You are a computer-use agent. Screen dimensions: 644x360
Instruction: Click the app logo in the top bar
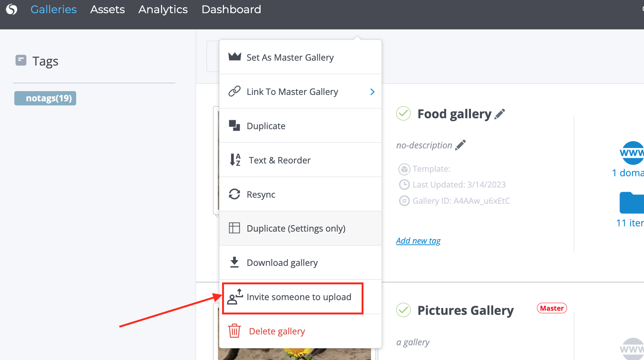12,9
